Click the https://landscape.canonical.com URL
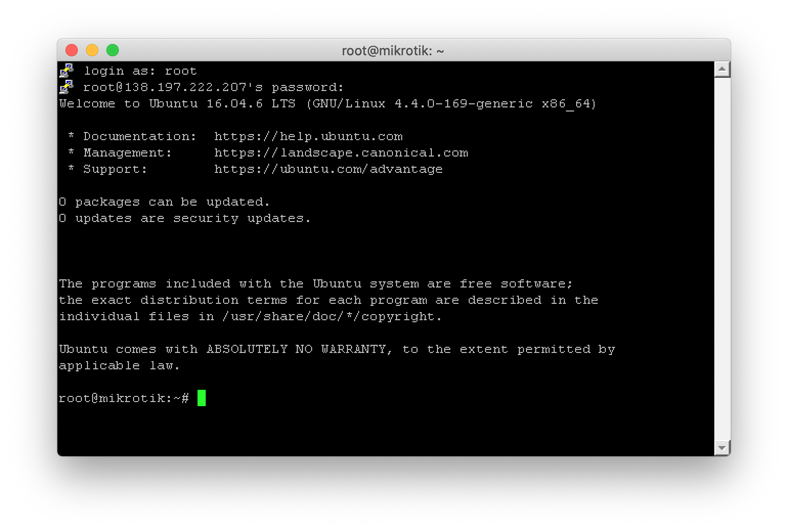Image resolution: width=788 pixels, height=532 pixels. point(341,153)
